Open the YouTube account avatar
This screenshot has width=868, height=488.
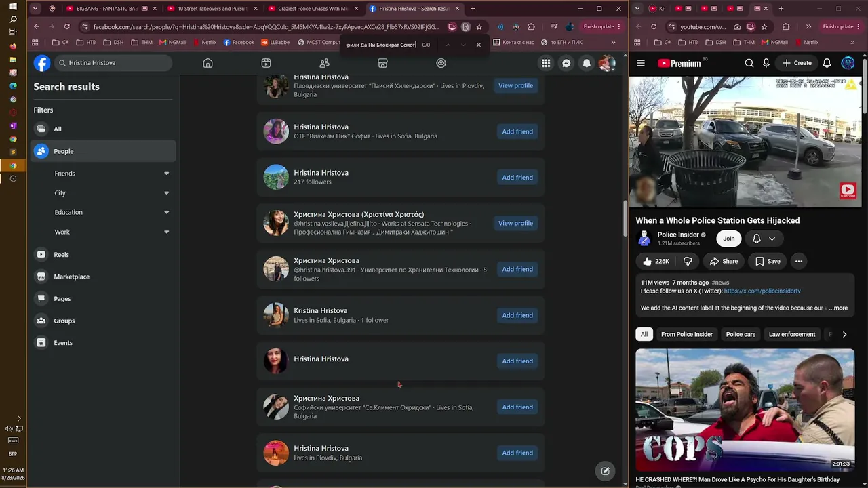tap(848, 63)
